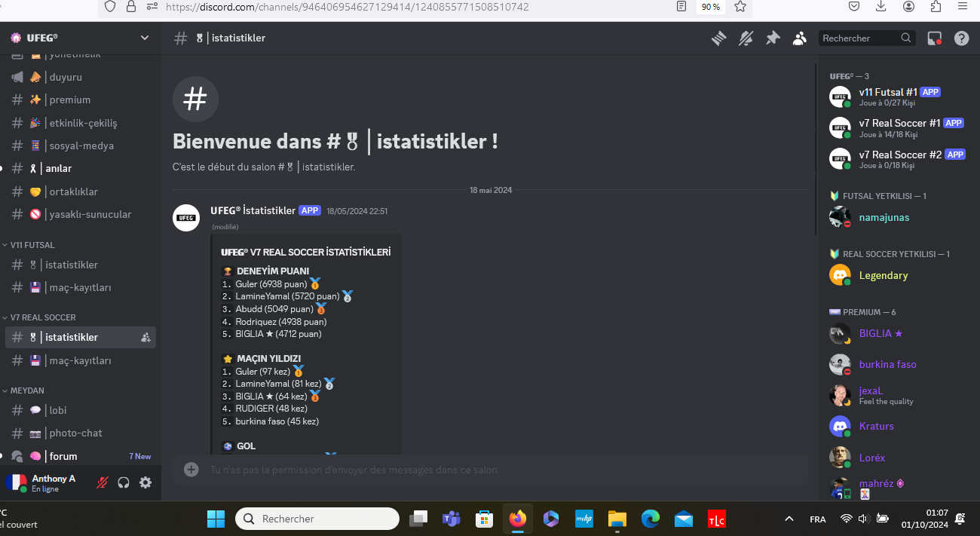Open the duyuru announcement channel
Screen dimensions: 980x536
coord(81,77)
